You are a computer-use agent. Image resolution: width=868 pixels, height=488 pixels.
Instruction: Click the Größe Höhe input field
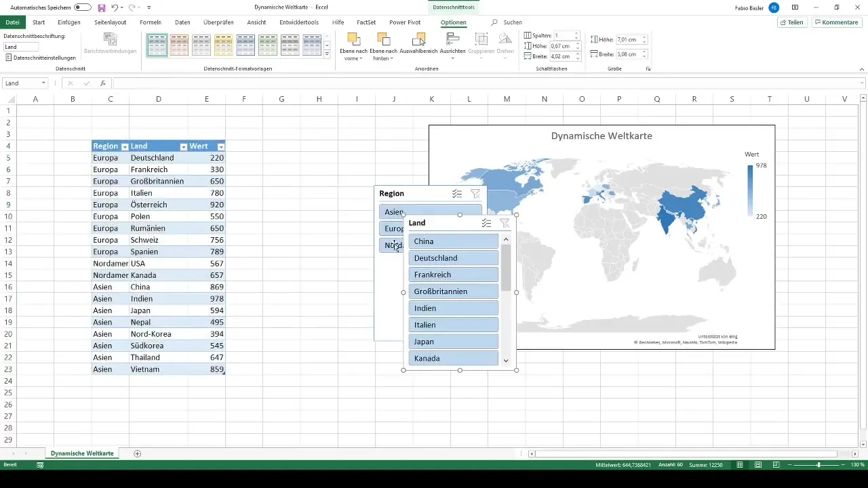click(627, 40)
